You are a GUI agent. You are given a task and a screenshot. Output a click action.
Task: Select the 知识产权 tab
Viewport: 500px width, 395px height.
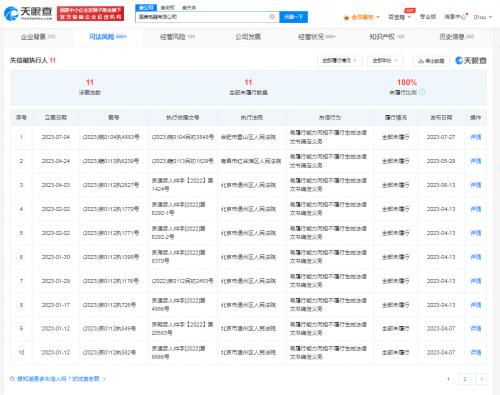click(x=387, y=37)
